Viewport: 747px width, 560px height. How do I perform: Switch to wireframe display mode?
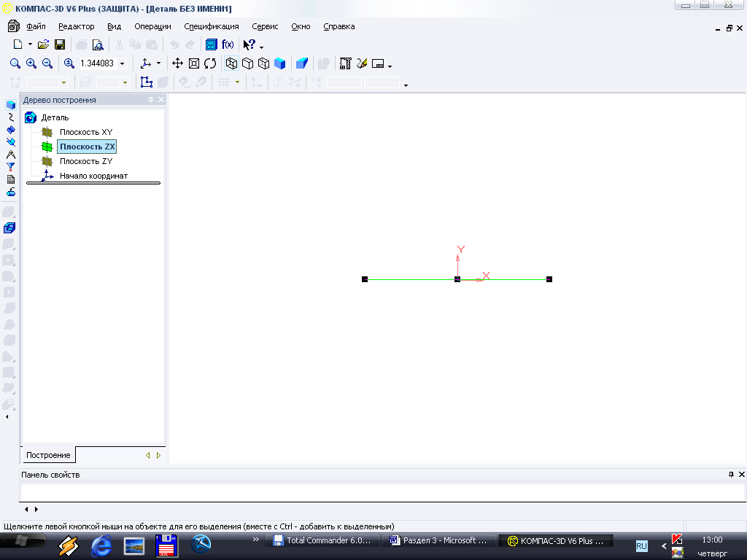click(231, 63)
